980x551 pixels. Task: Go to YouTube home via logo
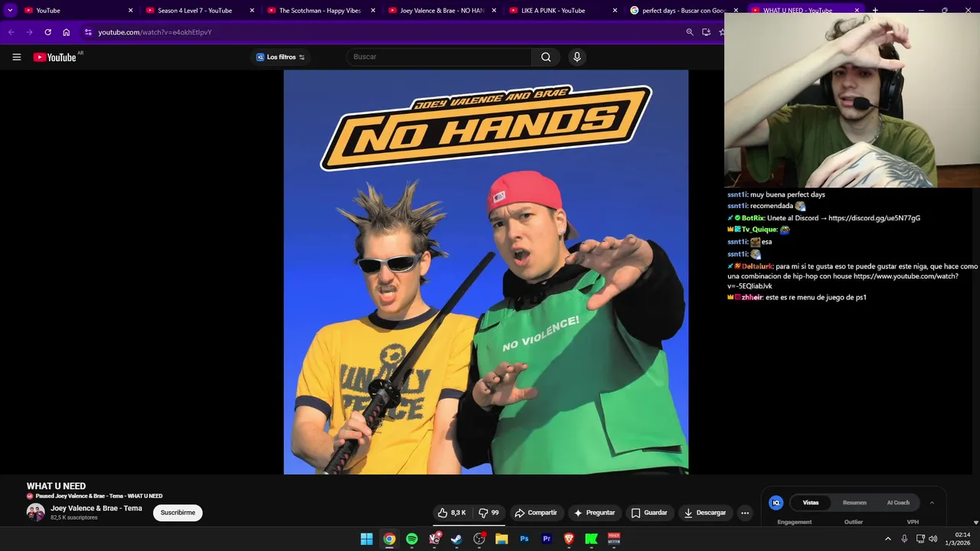pos(54,57)
